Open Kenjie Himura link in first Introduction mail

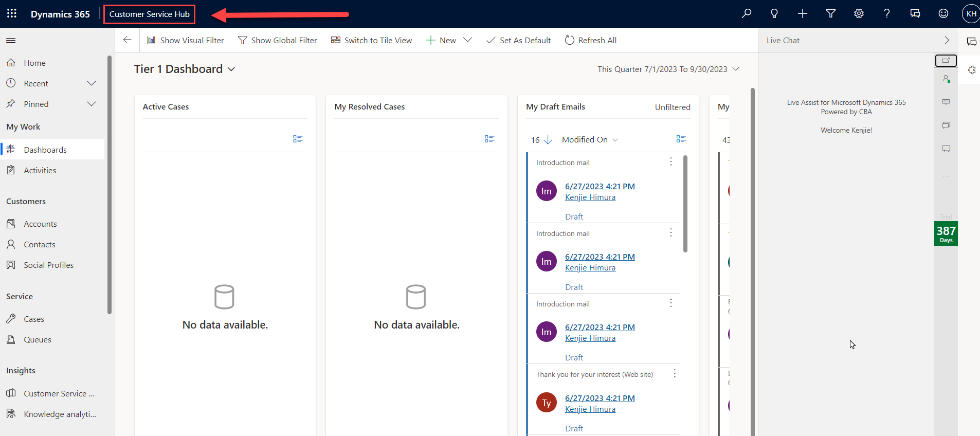tap(590, 197)
